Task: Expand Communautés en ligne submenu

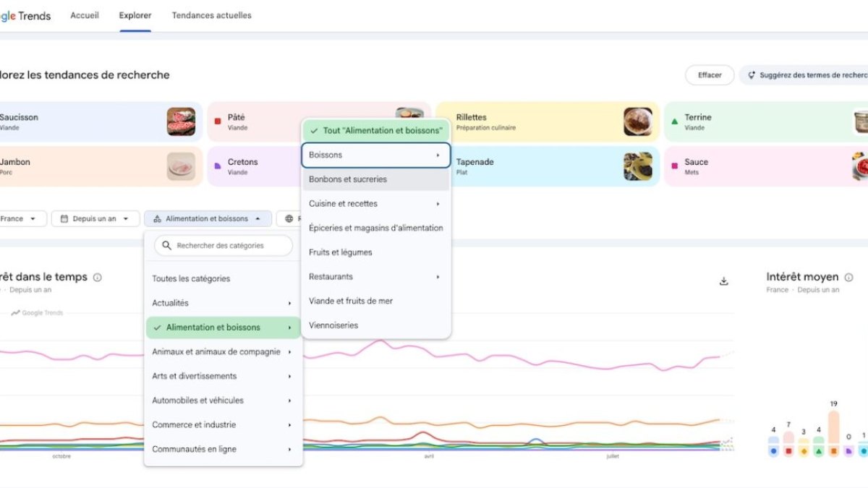Action: 224,449
